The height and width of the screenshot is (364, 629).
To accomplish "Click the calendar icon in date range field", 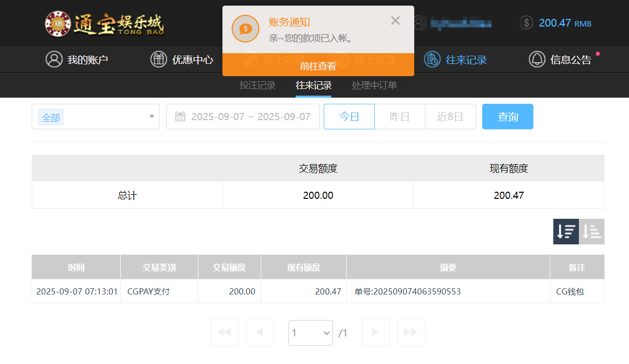I will [180, 117].
